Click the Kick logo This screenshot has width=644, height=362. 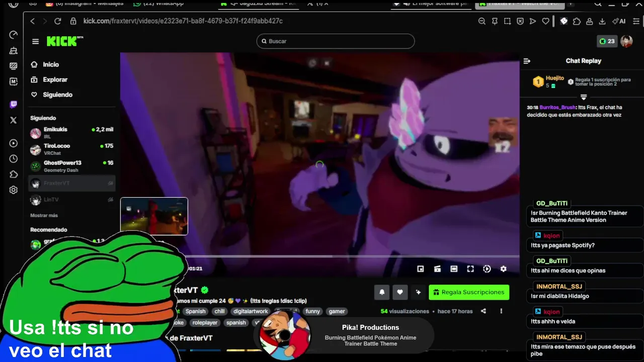[x=65, y=41]
